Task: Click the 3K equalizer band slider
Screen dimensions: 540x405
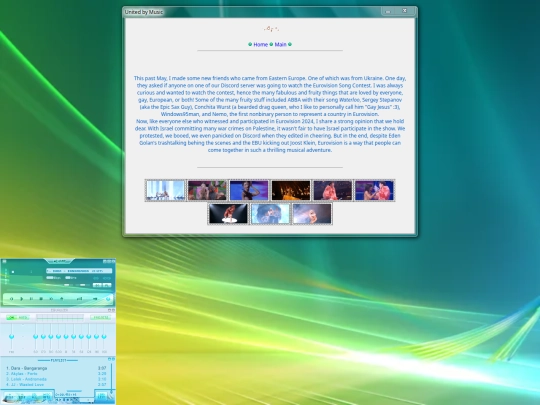Action: (x=73, y=336)
